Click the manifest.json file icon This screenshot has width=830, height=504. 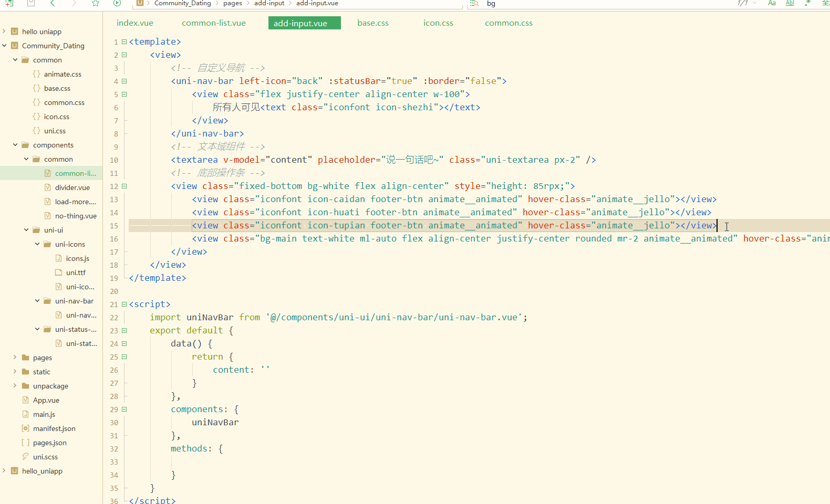tap(26, 428)
